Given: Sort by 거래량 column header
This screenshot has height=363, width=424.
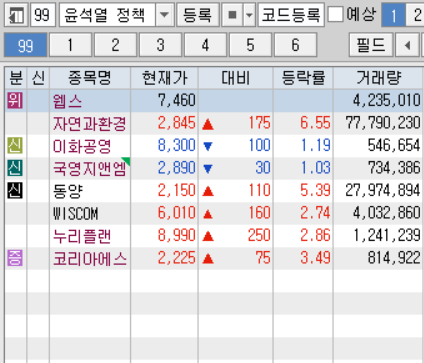Looking at the screenshot, I should pyautogui.click(x=378, y=78).
